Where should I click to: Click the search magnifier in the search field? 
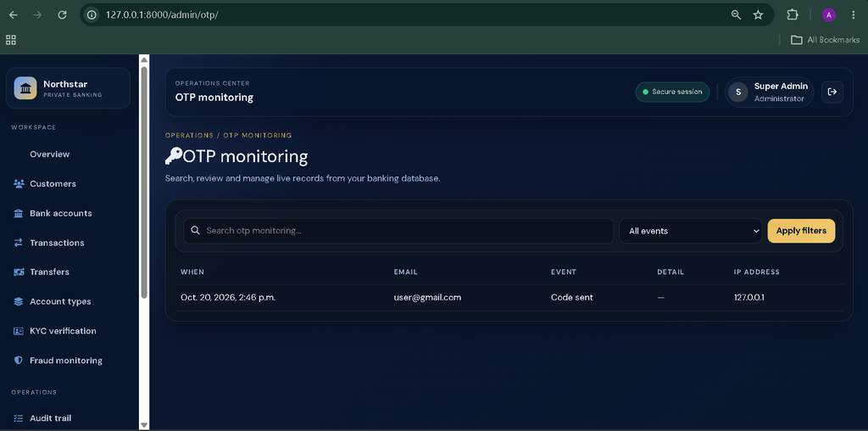[195, 231]
